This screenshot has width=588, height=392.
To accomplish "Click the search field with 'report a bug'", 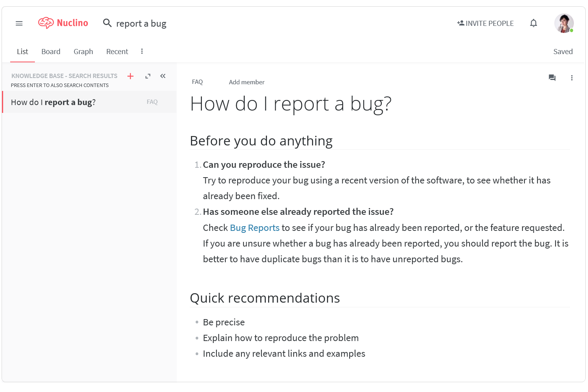I will 141,24.
